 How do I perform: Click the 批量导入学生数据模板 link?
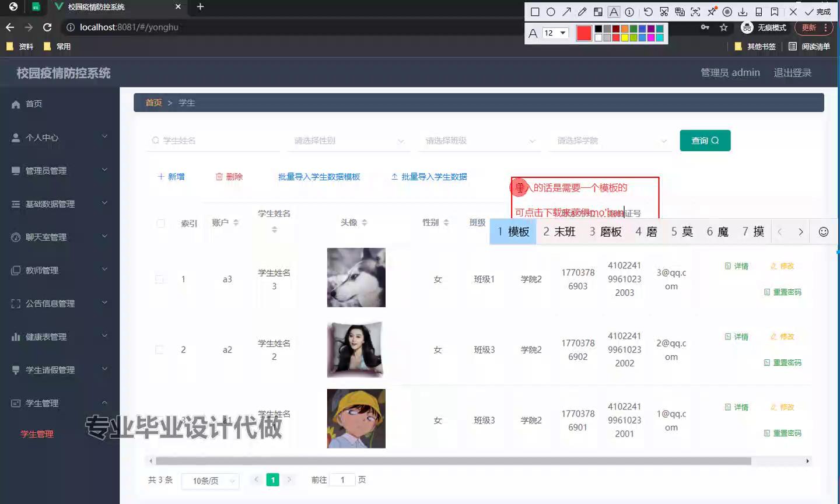pos(318,177)
